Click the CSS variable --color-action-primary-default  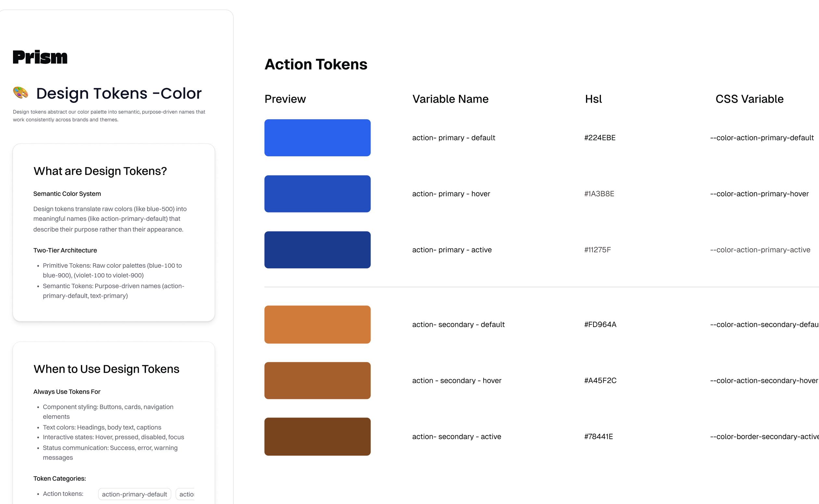762,137
